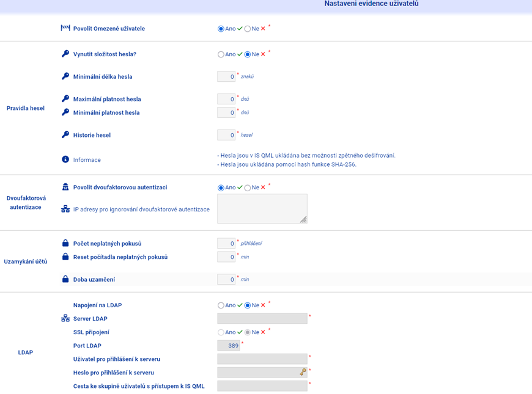The width and height of the screenshot is (532, 394).
Task: Click the key icon next to Vynutit složitost hesla
Action: 65,54
